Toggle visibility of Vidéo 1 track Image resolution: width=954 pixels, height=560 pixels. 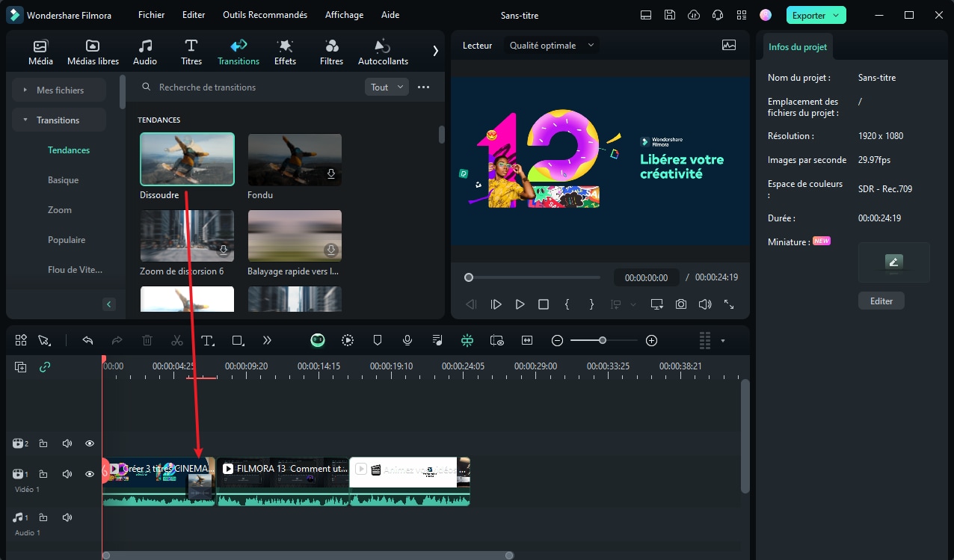pos(90,474)
